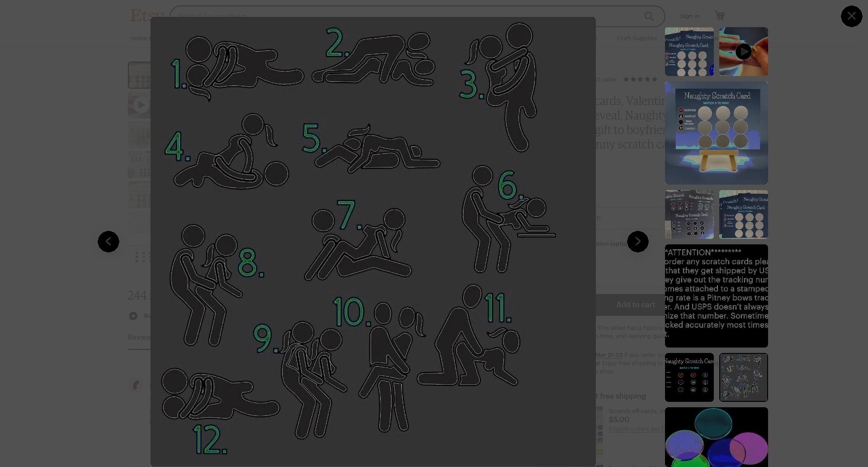Select the highlighted numbered figures thumbnail
The width and height of the screenshot is (868, 467).
click(743, 377)
